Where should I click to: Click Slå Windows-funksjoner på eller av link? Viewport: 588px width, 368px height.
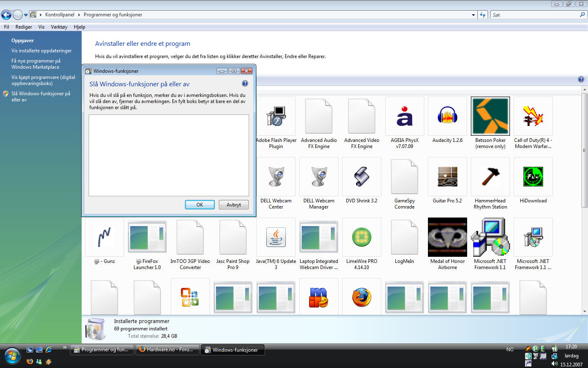click(x=41, y=96)
